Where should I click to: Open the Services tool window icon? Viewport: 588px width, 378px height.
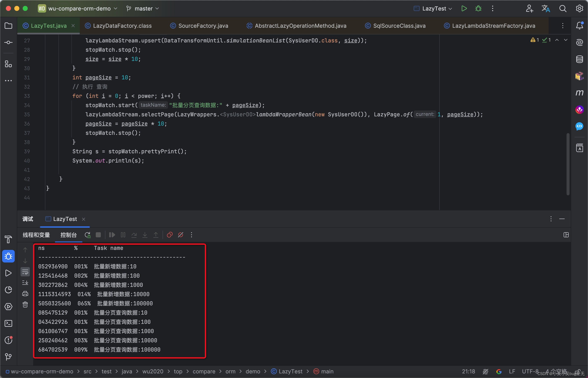pos(8,307)
